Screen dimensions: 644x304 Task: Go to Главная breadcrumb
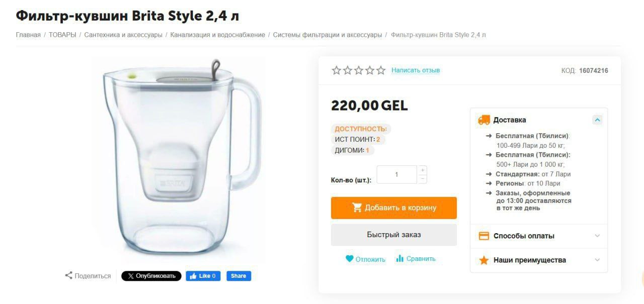click(x=28, y=35)
